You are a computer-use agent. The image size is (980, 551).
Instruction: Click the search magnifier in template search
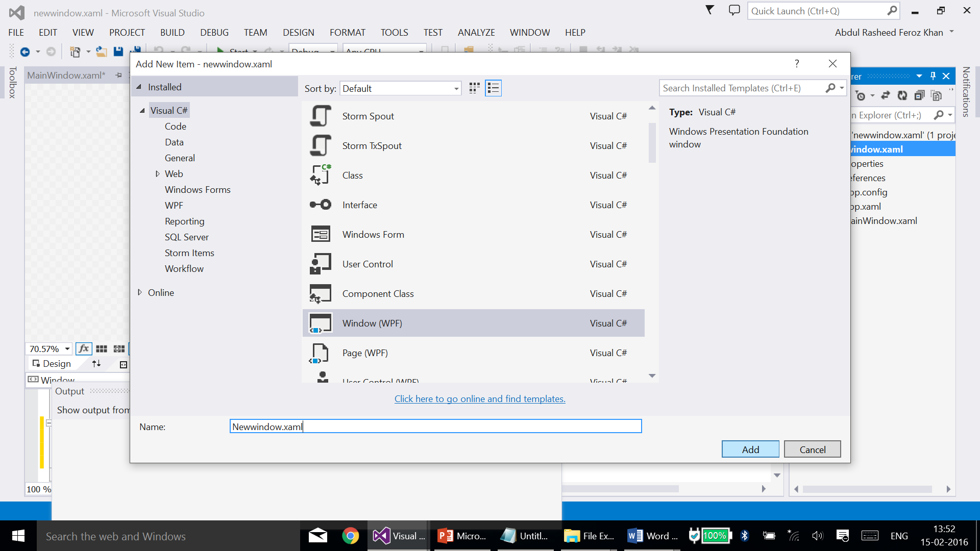pyautogui.click(x=830, y=88)
